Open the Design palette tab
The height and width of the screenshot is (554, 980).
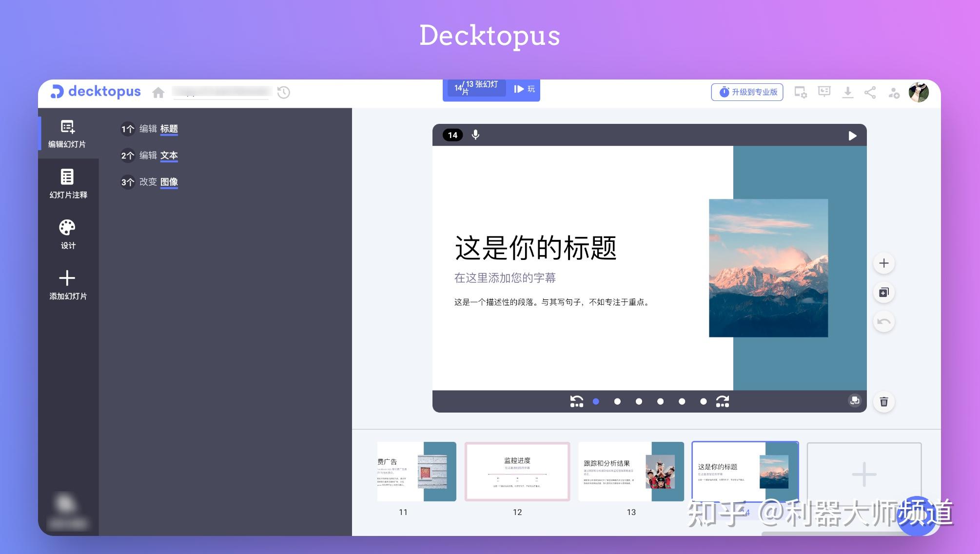pos(68,235)
